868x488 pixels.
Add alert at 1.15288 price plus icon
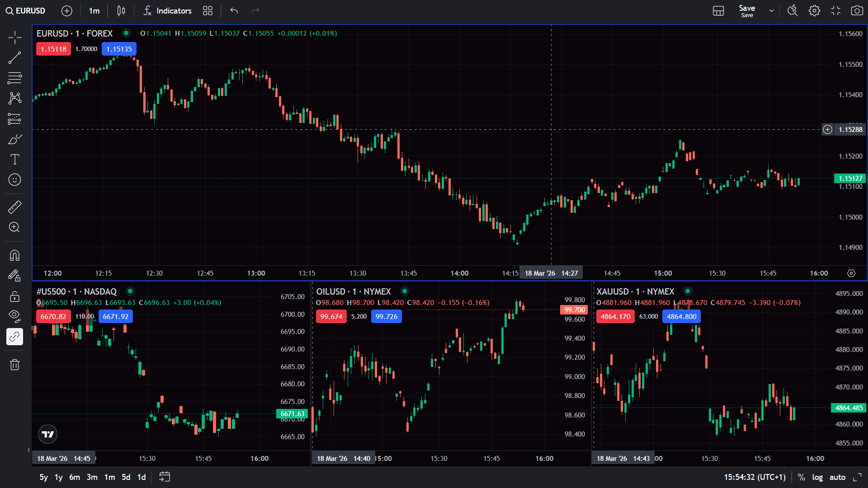pyautogui.click(x=827, y=130)
